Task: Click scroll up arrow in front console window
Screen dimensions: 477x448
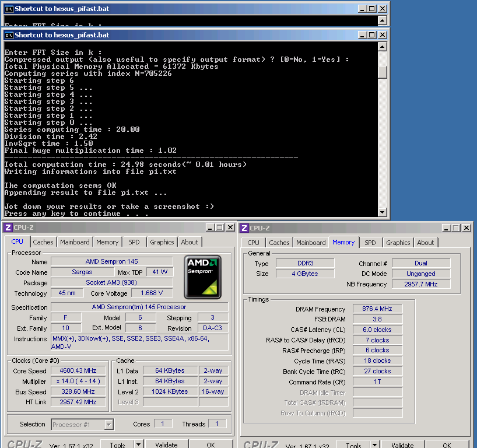Action: coord(382,47)
